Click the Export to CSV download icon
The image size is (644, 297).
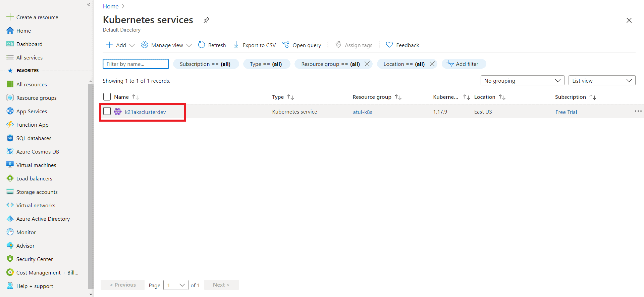click(x=236, y=45)
